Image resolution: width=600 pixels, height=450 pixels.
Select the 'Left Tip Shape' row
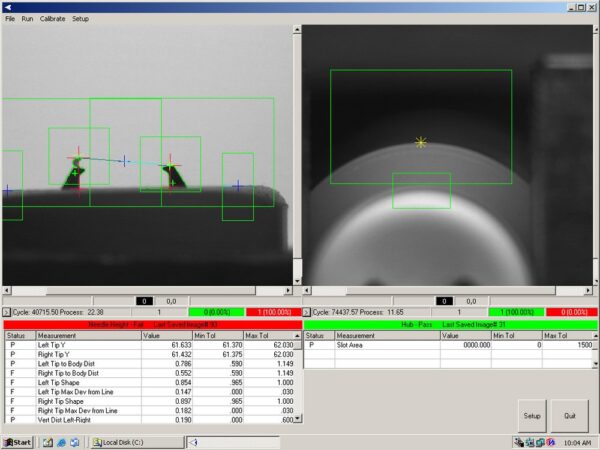click(150, 383)
